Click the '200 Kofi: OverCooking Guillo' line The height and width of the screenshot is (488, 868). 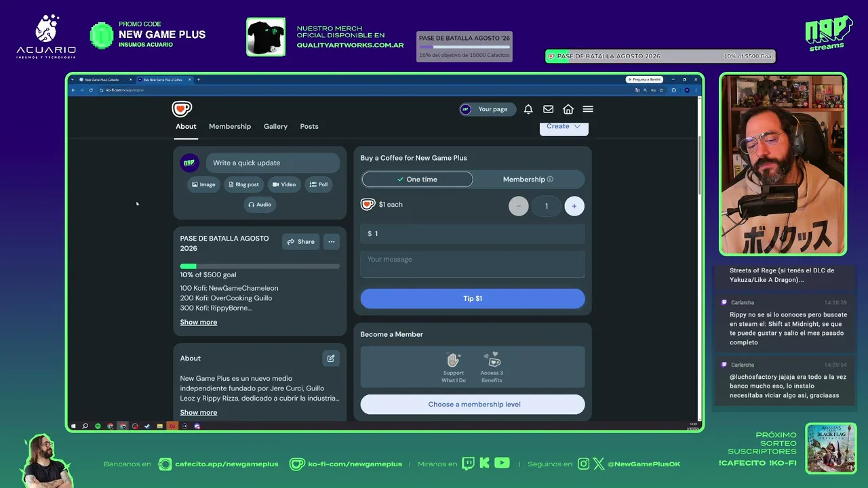click(x=226, y=298)
